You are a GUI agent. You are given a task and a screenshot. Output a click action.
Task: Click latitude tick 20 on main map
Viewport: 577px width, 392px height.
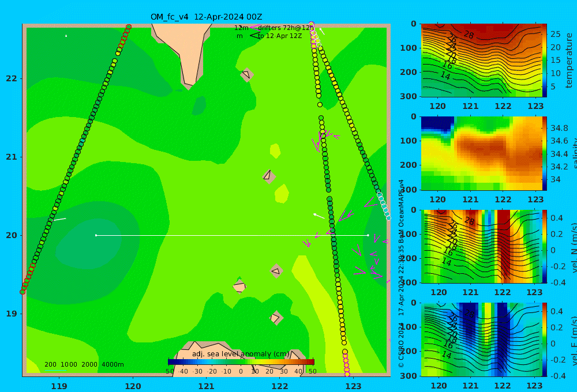(12, 235)
